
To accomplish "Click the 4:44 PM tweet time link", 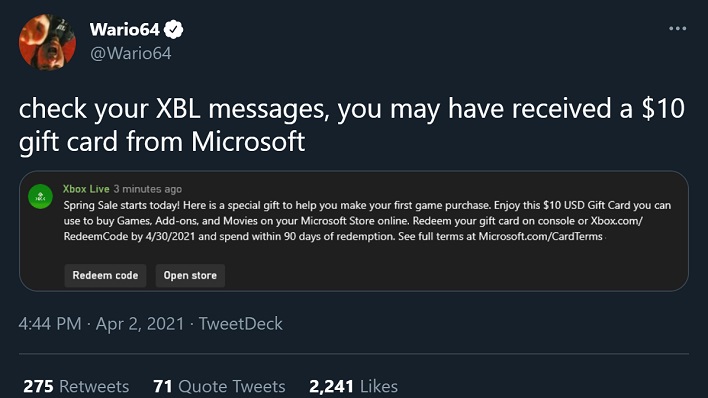I will click(x=50, y=324).
